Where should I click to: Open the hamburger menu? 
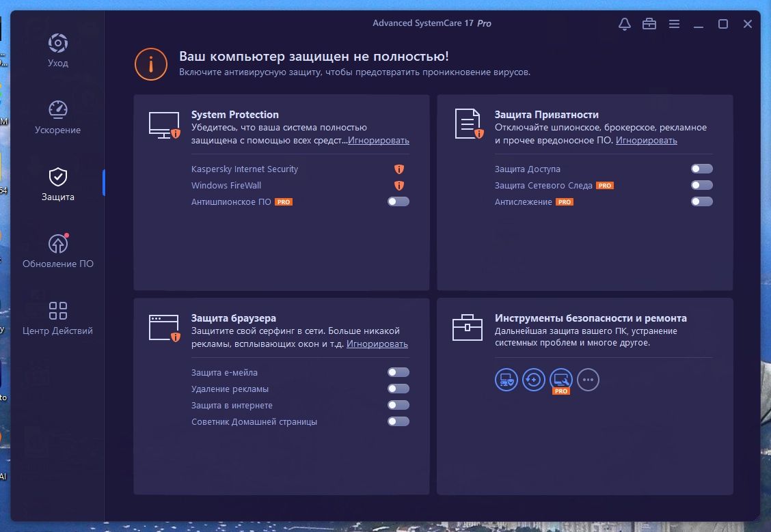(674, 23)
